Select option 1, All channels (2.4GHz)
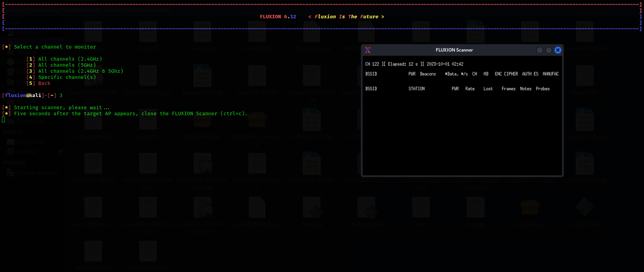The height and width of the screenshot is (272, 644). pyautogui.click(x=64, y=59)
